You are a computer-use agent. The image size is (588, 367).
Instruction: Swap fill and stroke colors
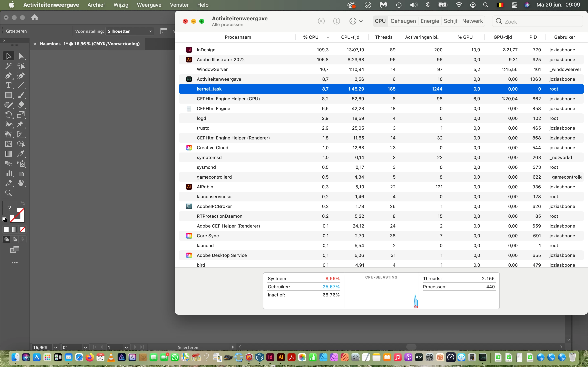(x=23, y=203)
